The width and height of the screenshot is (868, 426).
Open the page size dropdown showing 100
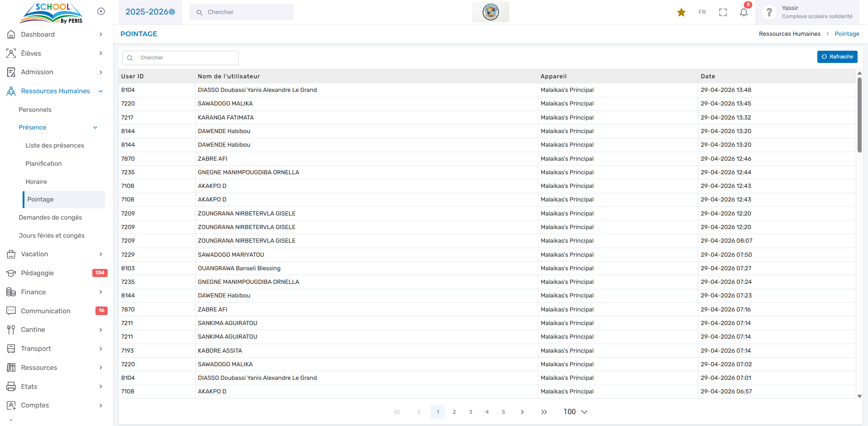pyautogui.click(x=575, y=412)
